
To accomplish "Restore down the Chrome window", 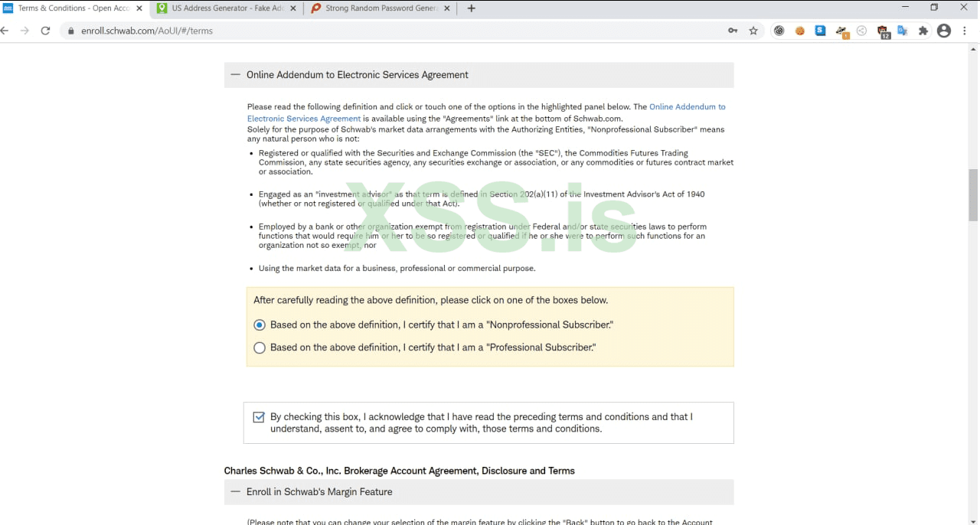I will (x=934, y=8).
